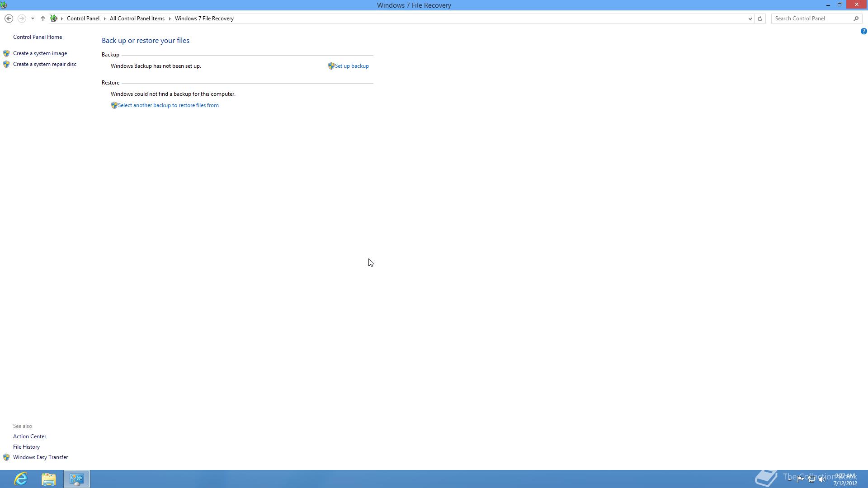Image resolution: width=868 pixels, height=488 pixels.
Task: Create a system image
Action: coord(40,53)
